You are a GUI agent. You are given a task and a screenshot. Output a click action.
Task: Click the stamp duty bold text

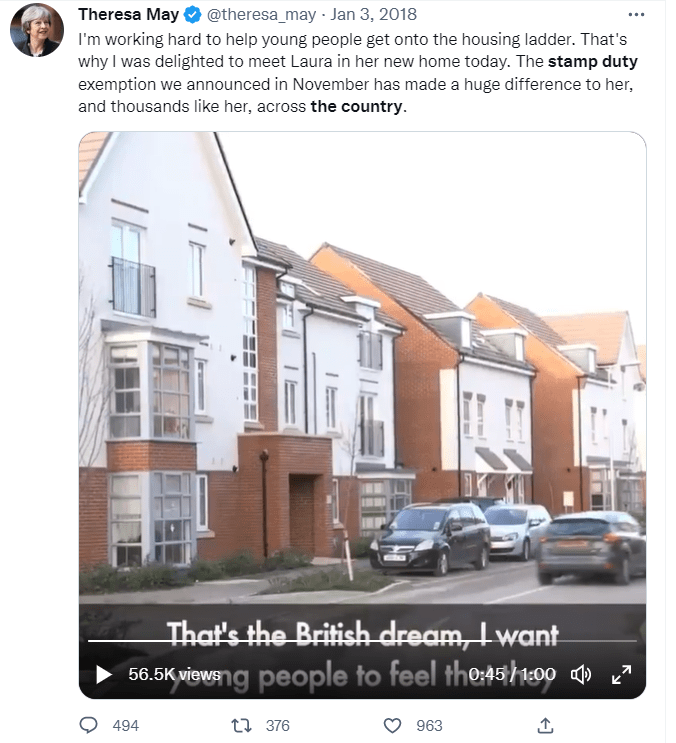(593, 62)
